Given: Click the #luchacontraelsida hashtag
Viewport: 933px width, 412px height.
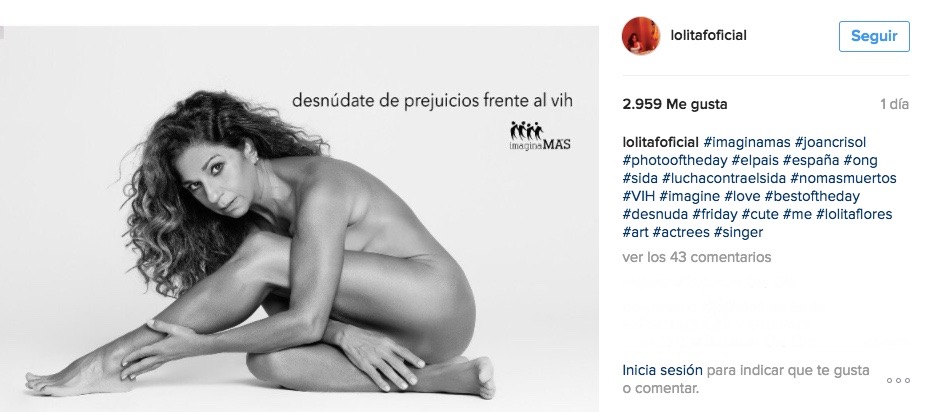Looking at the screenshot, I should [724, 178].
